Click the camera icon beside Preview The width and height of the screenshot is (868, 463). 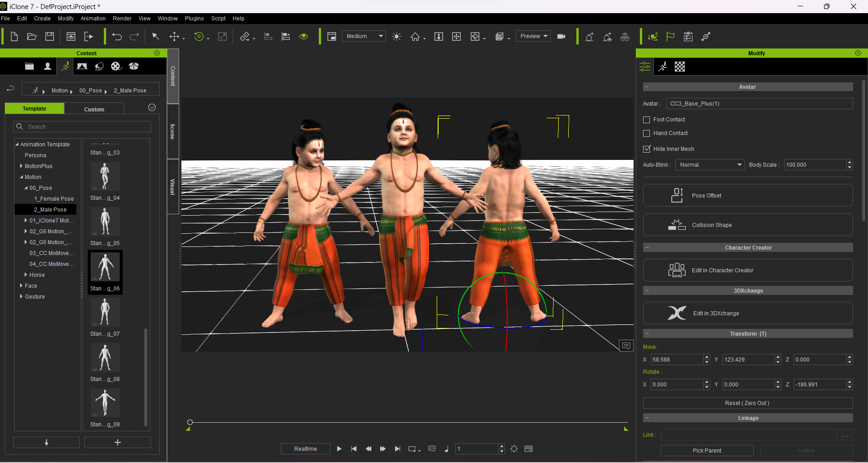561,37
